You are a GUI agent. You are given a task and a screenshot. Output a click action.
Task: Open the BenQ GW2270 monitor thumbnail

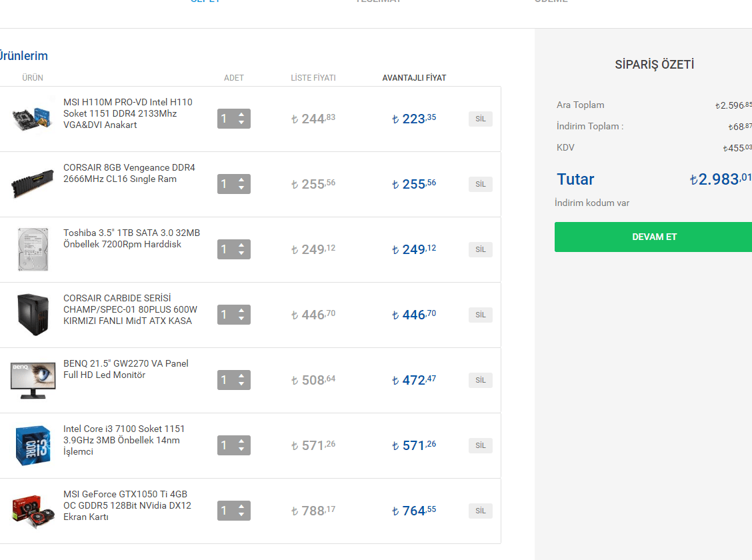click(33, 380)
